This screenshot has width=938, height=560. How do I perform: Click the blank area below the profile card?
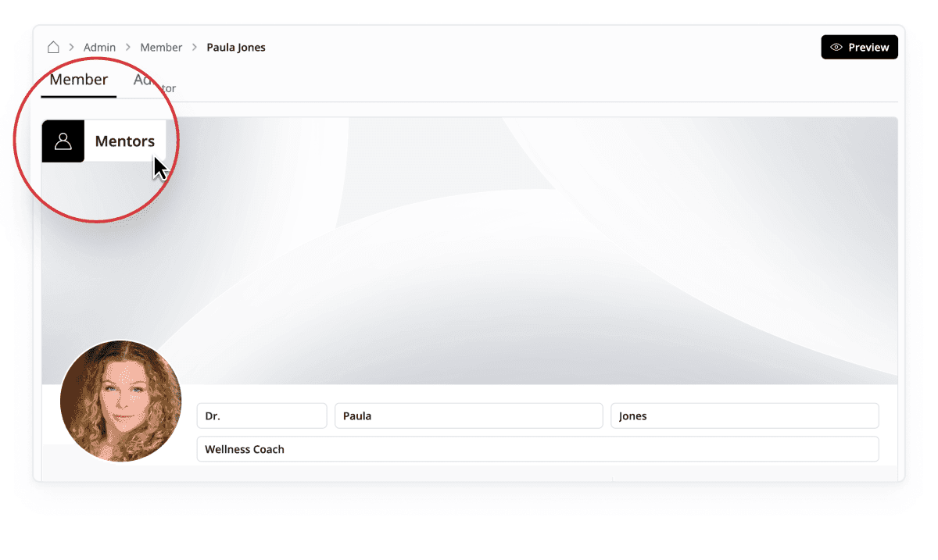[x=469, y=519]
